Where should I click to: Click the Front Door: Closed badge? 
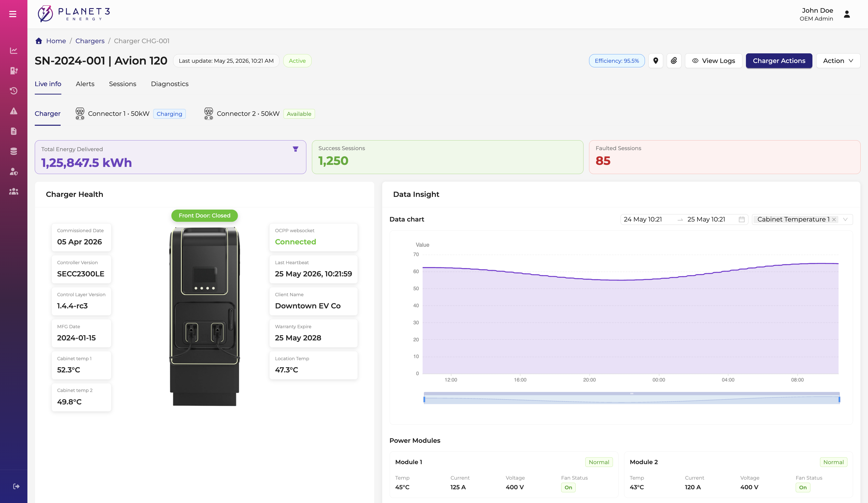[204, 215]
